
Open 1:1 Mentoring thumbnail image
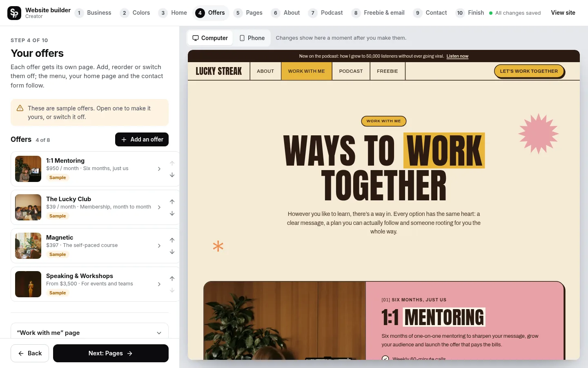point(28,169)
